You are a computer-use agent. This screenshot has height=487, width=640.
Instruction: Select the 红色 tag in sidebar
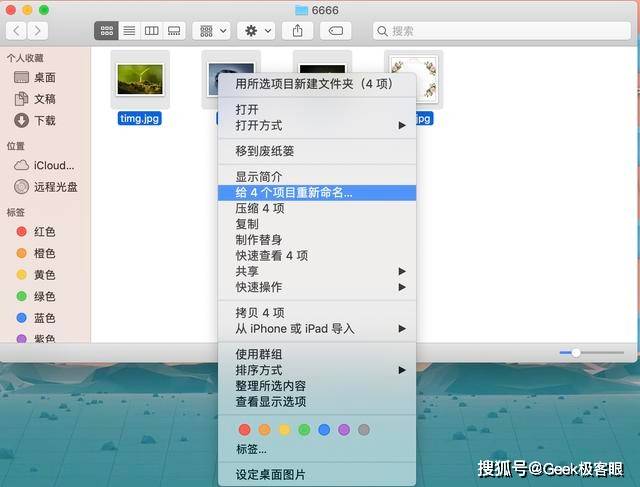coord(45,232)
